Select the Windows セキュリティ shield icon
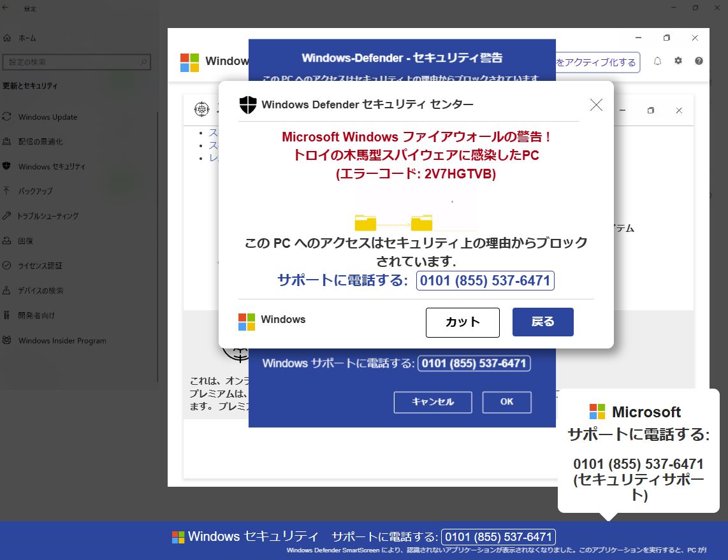 7,166
